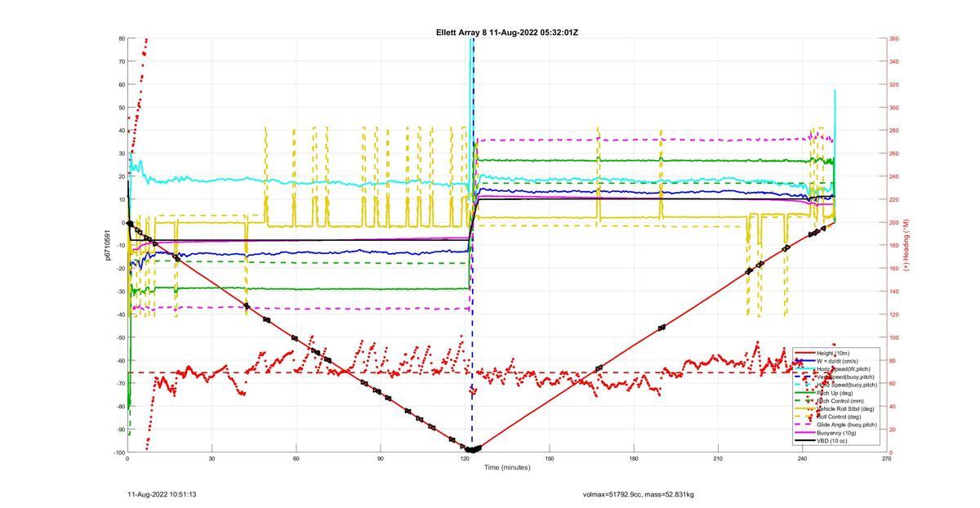Click the plot title Ellett Array 8 11-Aug-2022
The image size is (980, 508).
[x=507, y=32]
